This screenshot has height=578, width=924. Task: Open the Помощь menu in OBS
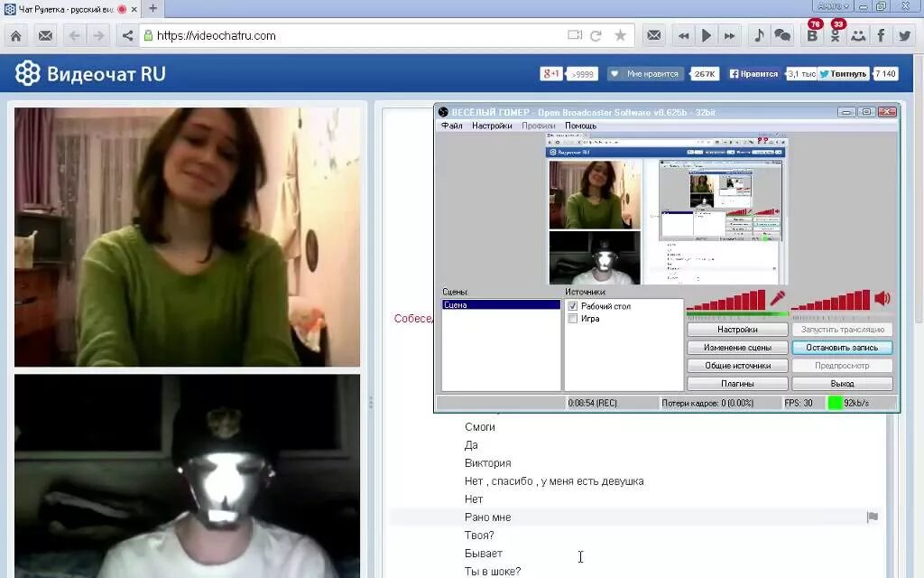[x=580, y=126]
